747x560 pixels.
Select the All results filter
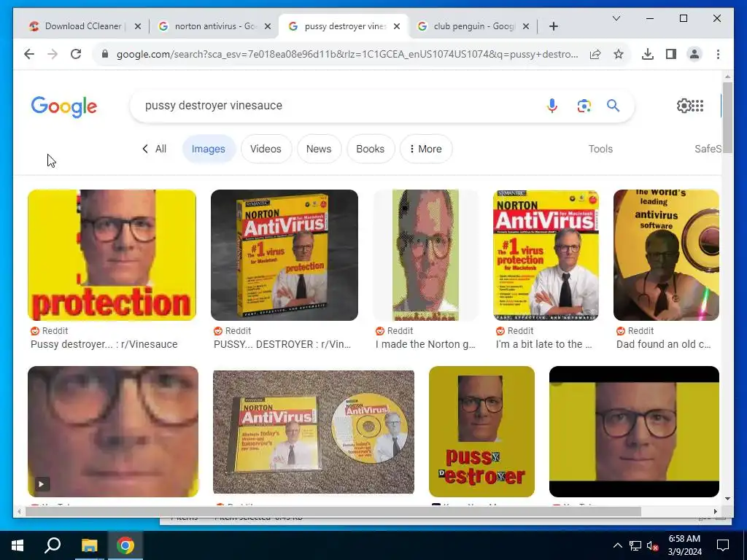pos(155,149)
